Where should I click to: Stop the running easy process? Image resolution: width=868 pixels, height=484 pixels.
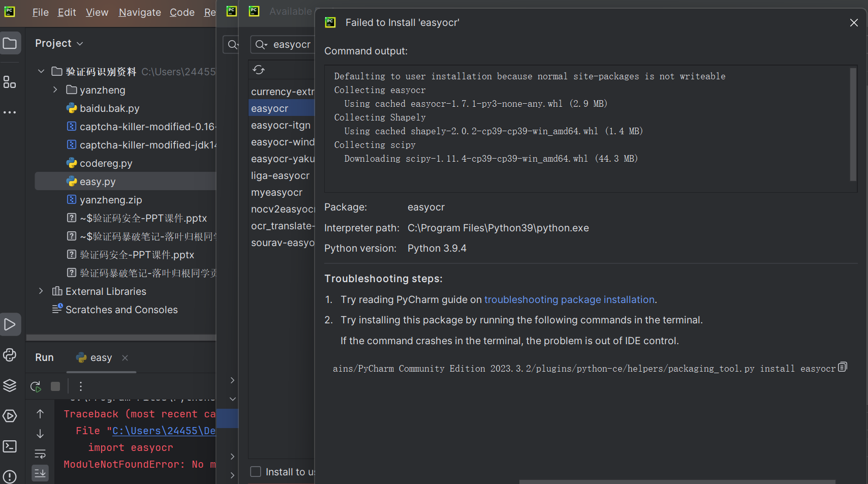pos(55,386)
